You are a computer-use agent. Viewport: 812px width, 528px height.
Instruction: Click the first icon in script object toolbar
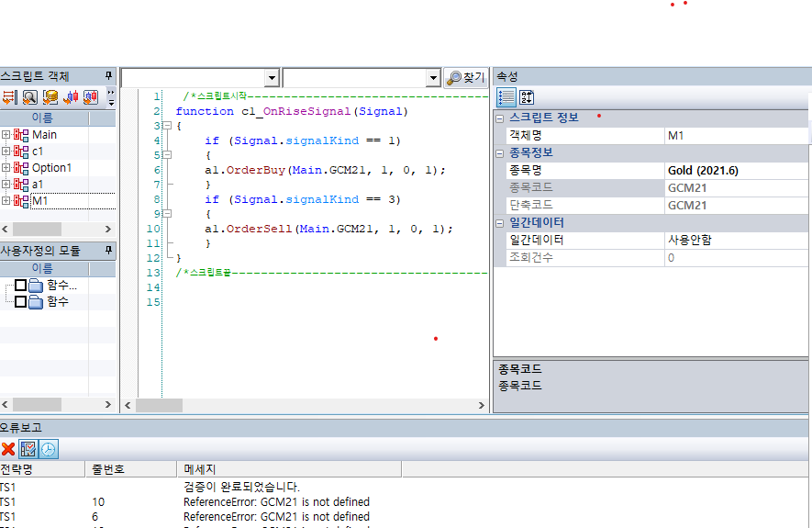point(9,97)
